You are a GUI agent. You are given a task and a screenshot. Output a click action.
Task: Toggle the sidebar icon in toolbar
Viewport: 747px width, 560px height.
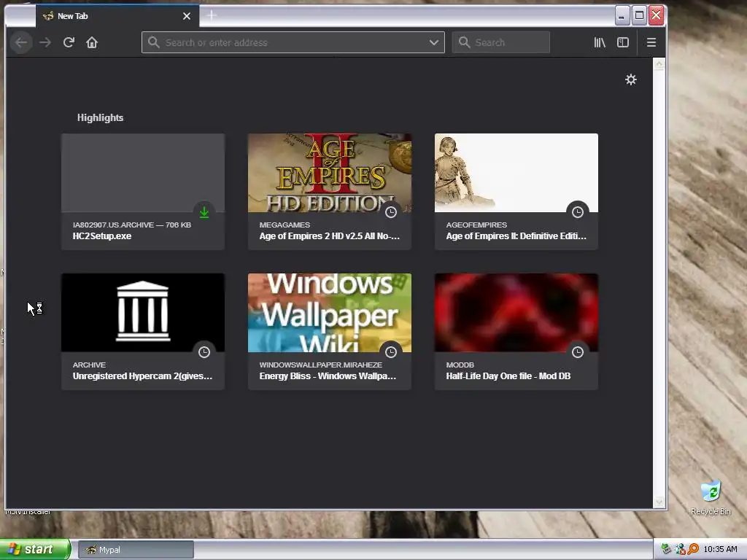click(x=623, y=43)
